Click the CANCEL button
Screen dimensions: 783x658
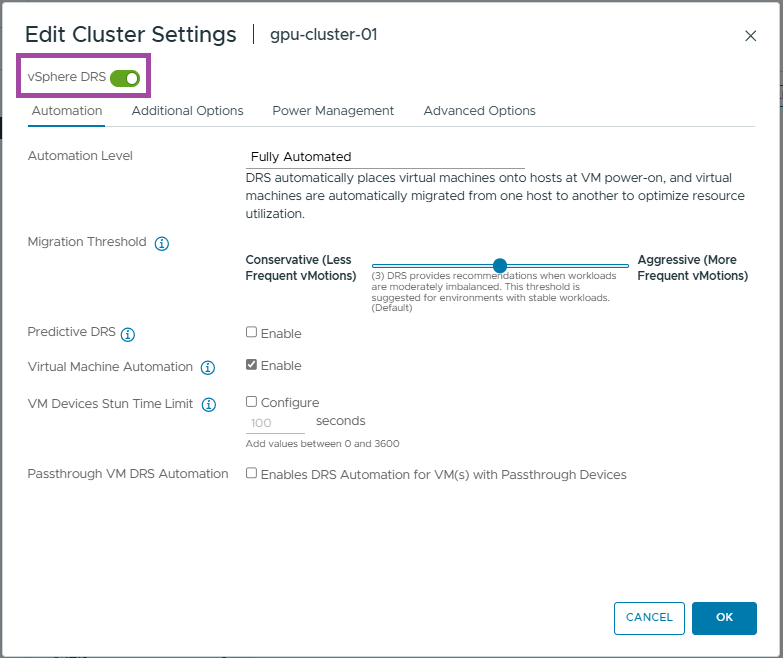pyautogui.click(x=649, y=618)
